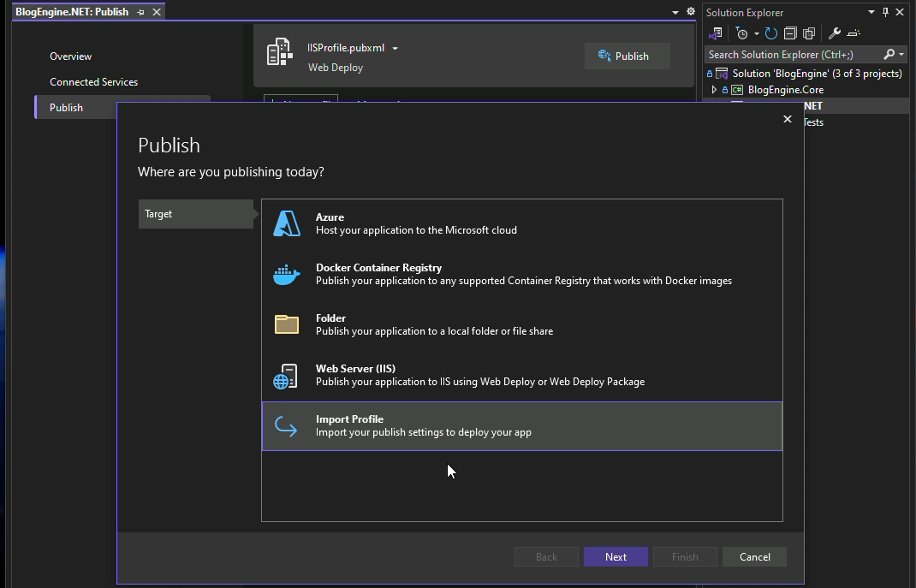
Task: Choose the Import Profile target
Action: 521,426
